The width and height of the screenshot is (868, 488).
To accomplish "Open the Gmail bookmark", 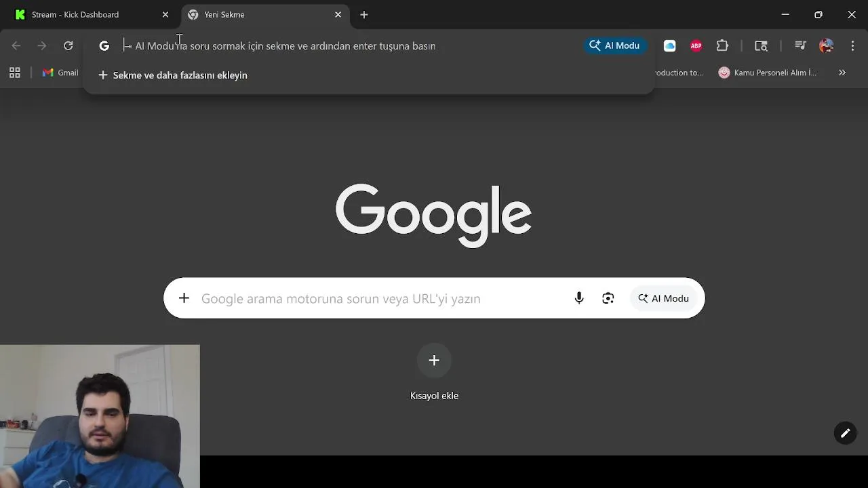I will tap(60, 73).
